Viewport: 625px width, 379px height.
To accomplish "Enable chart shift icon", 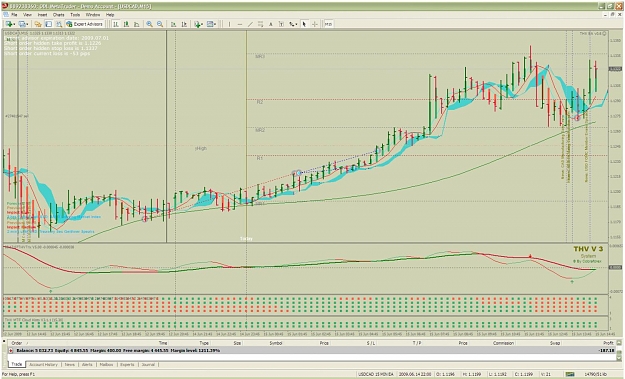I will [184, 24].
